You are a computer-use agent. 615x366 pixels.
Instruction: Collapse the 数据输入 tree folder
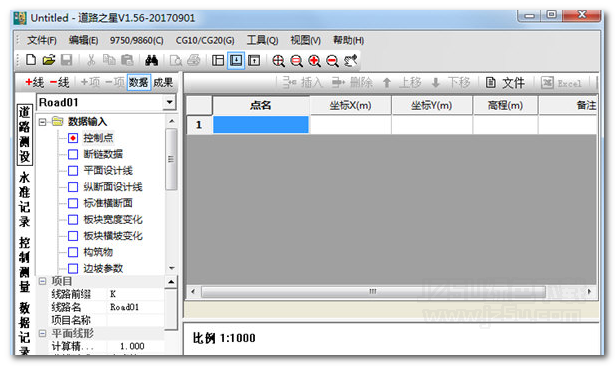(x=42, y=122)
